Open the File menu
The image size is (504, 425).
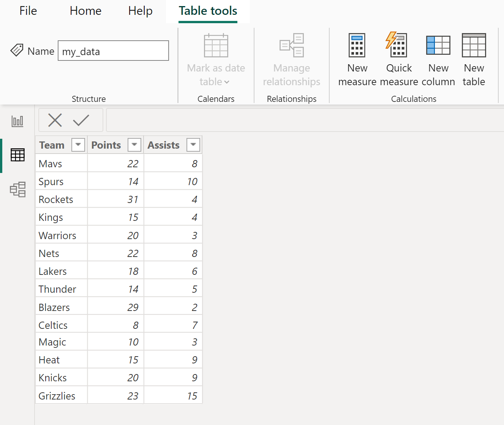[x=28, y=11]
